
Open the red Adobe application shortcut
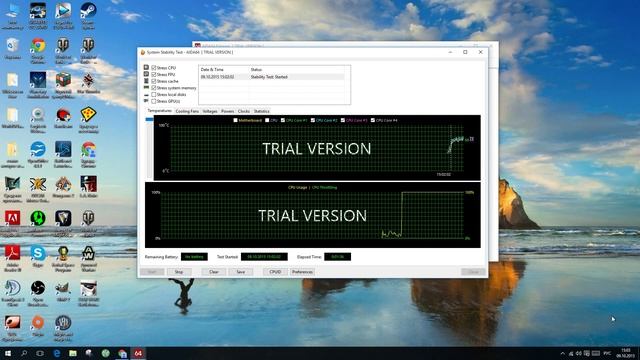pyautogui.click(x=12, y=224)
